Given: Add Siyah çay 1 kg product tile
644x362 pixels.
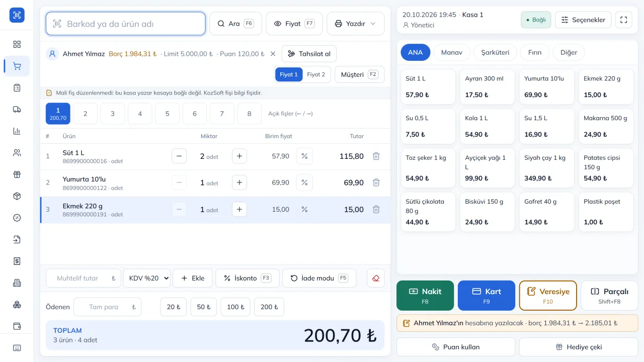Looking at the screenshot, I should [x=547, y=168].
